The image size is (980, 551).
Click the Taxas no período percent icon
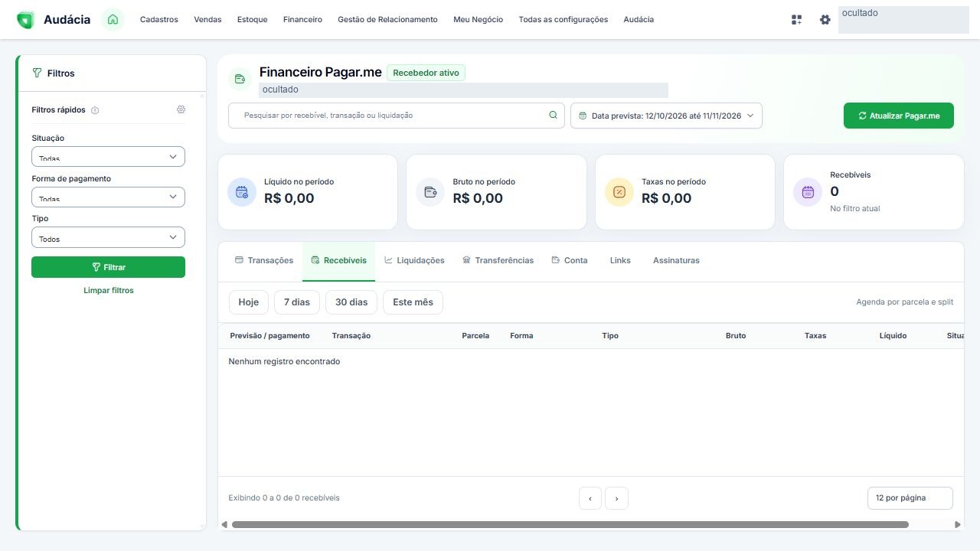[619, 192]
